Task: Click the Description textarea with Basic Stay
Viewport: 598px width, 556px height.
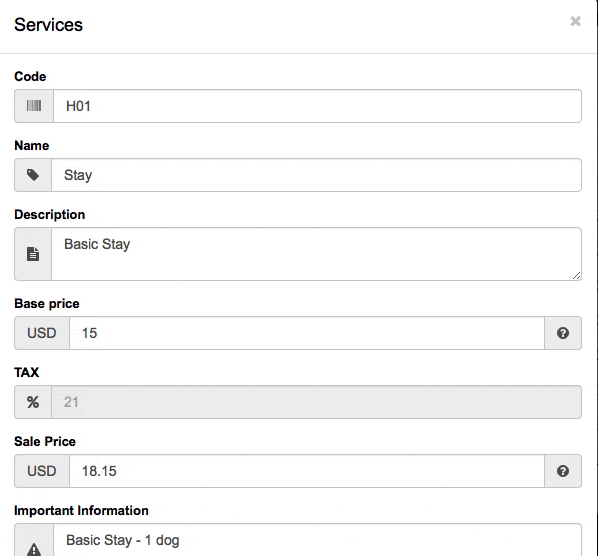Action: click(x=316, y=254)
